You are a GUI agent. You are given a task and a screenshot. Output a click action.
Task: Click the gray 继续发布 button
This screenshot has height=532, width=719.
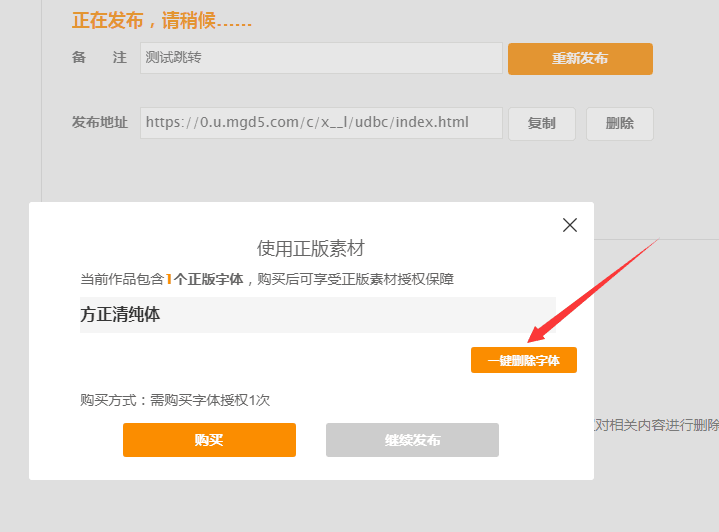[412, 440]
